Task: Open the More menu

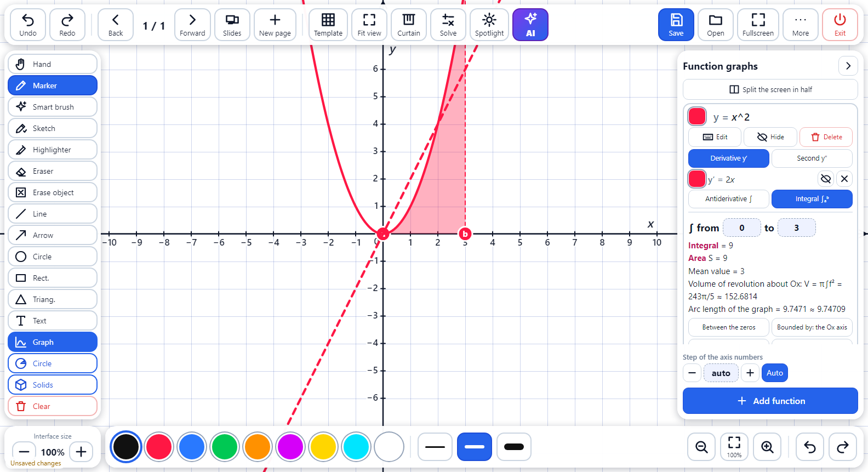Action: click(801, 25)
